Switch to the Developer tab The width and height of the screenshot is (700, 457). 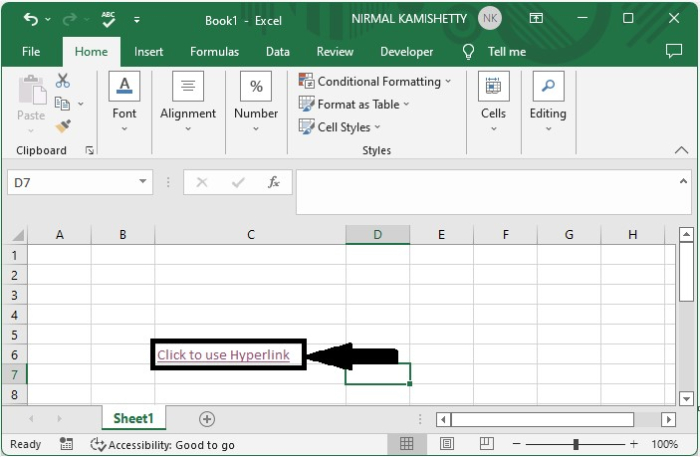[x=407, y=51]
